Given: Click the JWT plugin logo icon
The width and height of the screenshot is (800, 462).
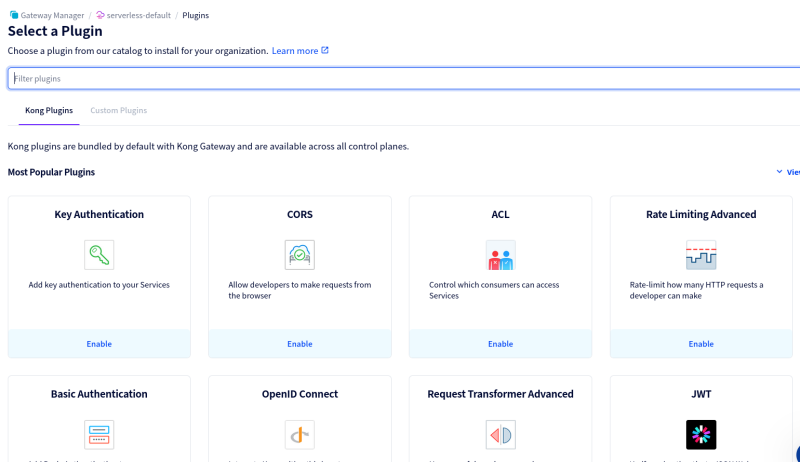Looking at the screenshot, I should click(701, 434).
